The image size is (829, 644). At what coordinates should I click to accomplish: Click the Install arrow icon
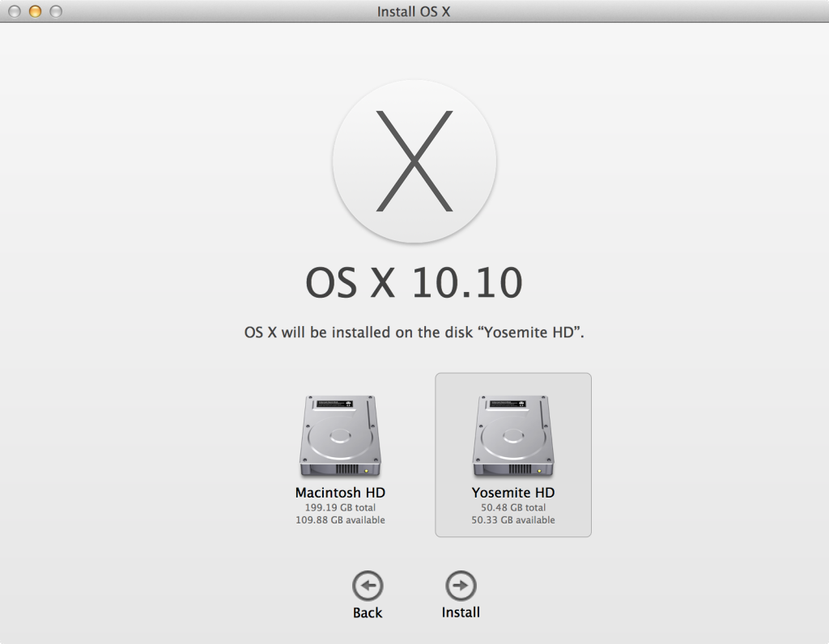pyautogui.click(x=461, y=586)
